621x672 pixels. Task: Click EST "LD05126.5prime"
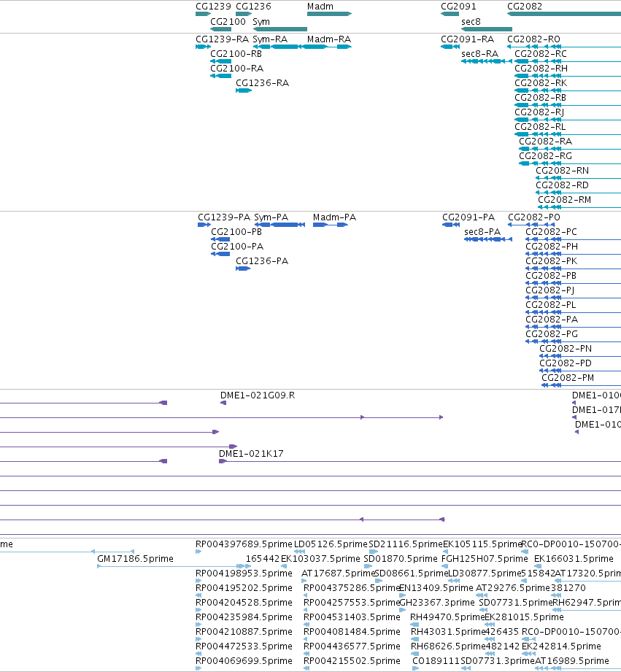[x=331, y=544]
